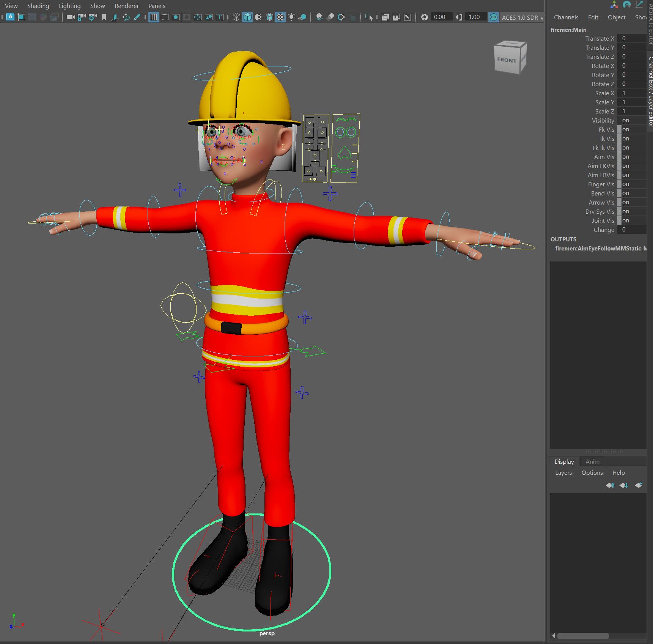
Task: Click the move layer up icon
Action: coord(610,485)
